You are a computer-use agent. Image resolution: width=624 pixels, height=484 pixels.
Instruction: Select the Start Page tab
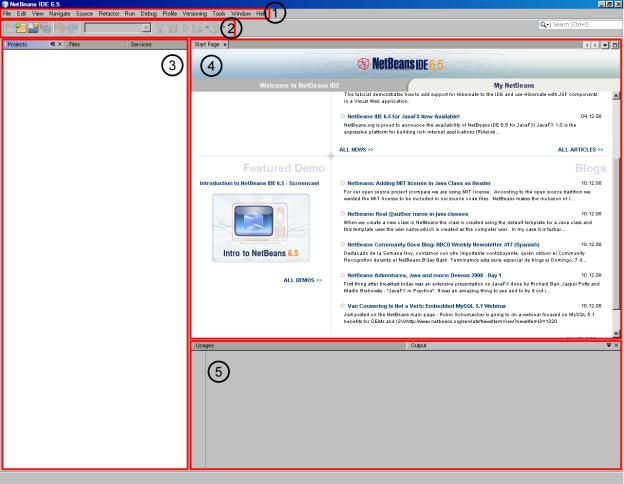[207, 45]
